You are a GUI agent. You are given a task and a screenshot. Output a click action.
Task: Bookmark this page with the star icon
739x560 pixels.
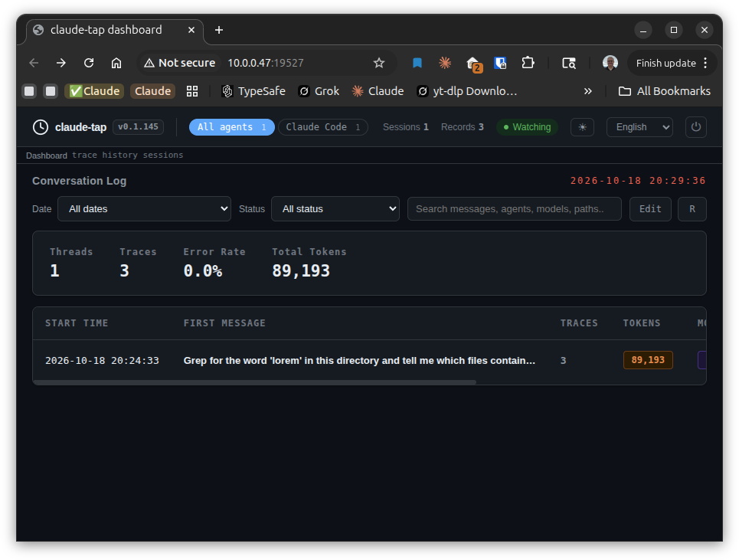pos(379,63)
